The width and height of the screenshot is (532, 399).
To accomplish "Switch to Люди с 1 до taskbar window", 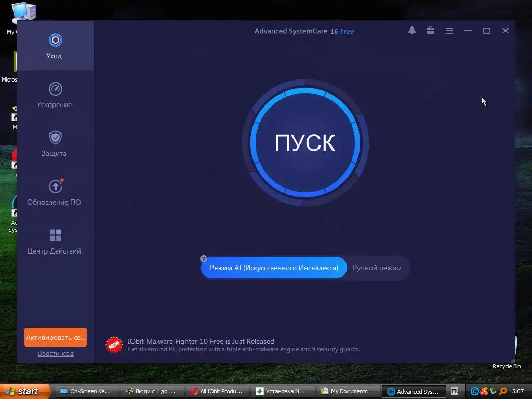I will [152, 392].
